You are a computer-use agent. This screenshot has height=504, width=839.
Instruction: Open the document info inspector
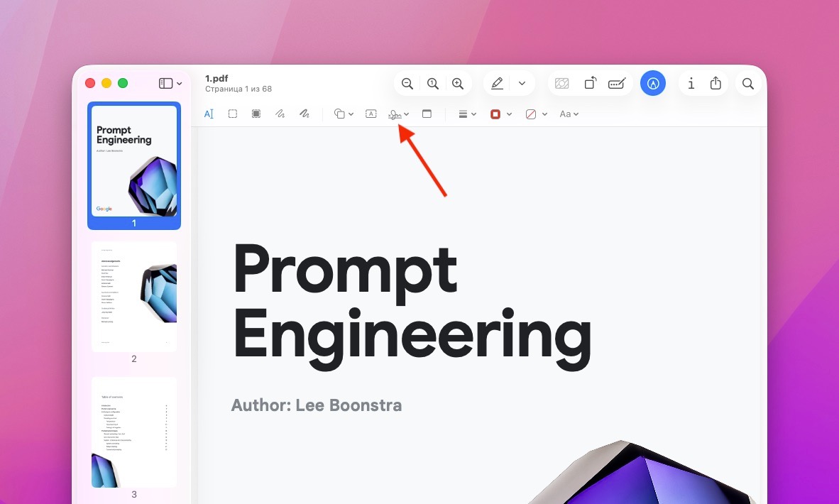pyautogui.click(x=691, y=84)
